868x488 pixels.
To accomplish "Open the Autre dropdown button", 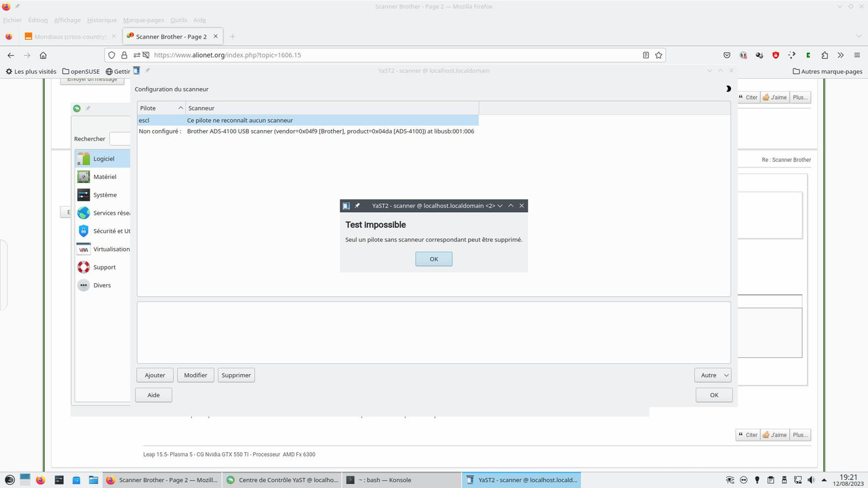I will coord(713,375).
